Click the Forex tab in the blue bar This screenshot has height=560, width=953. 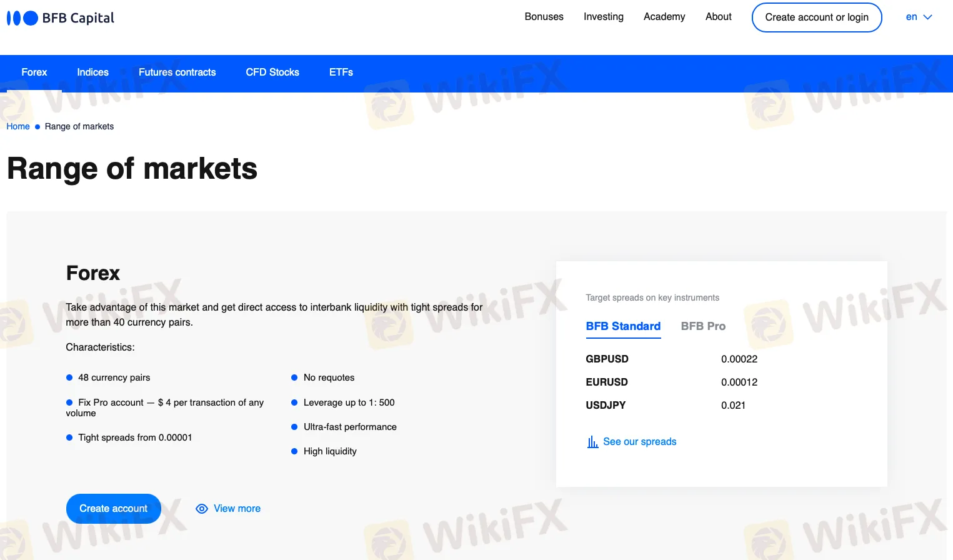point(34,72)
